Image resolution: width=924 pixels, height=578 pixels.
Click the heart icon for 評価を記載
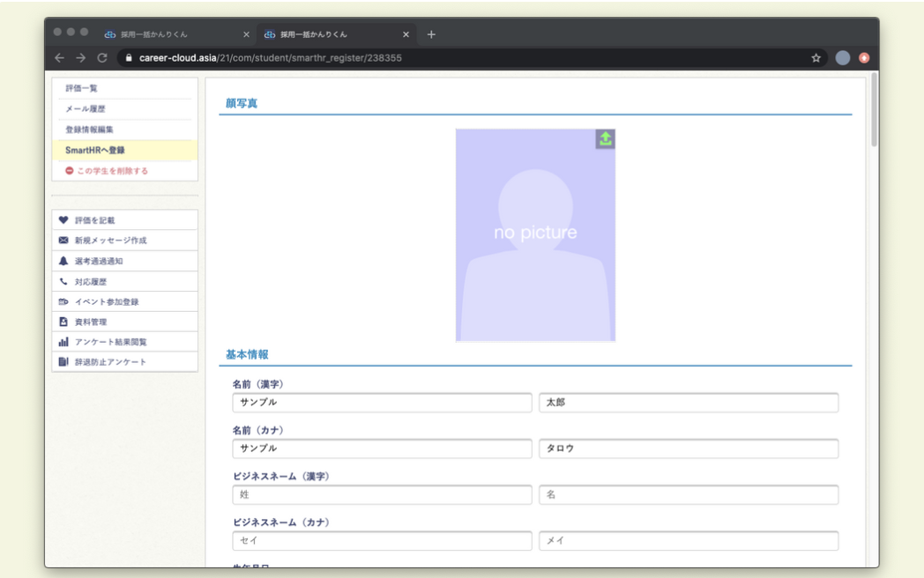click(x=63, y=220)
